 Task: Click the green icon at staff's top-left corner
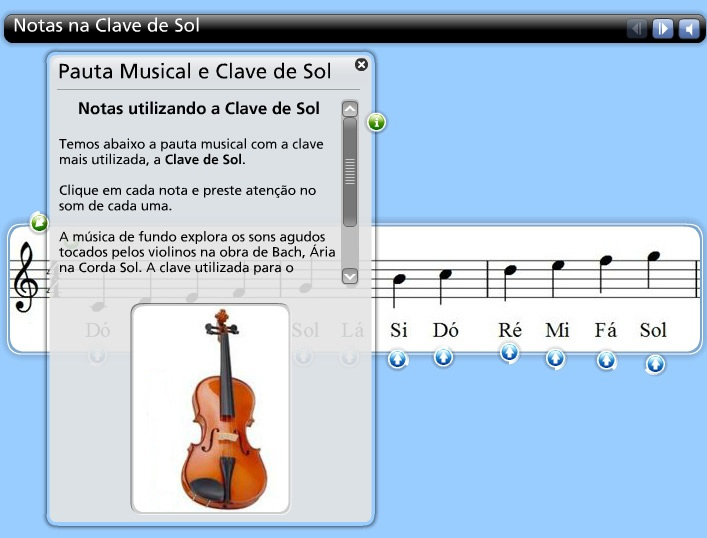point(39,222)
